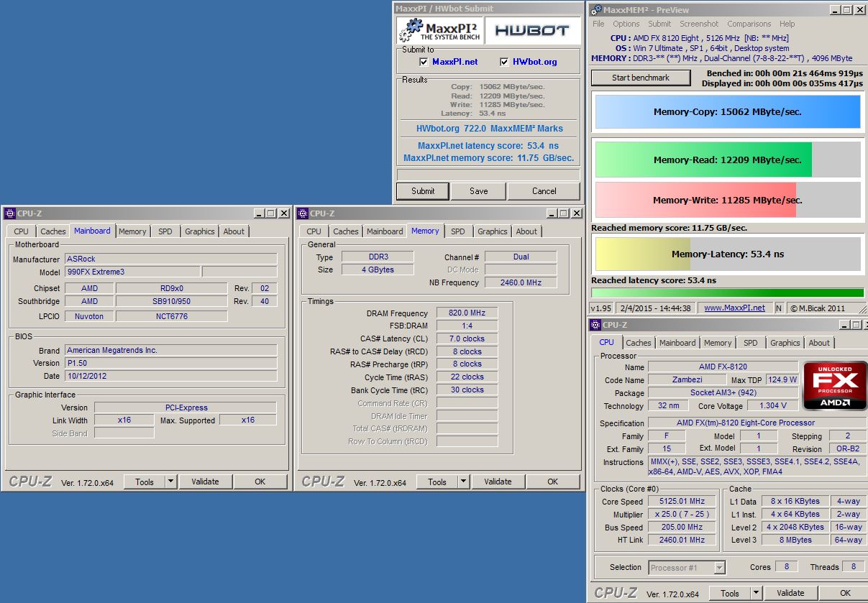Click OK in the Mainboard CPU-Z window
Screen dimensions: 868x603
[260, 482]
